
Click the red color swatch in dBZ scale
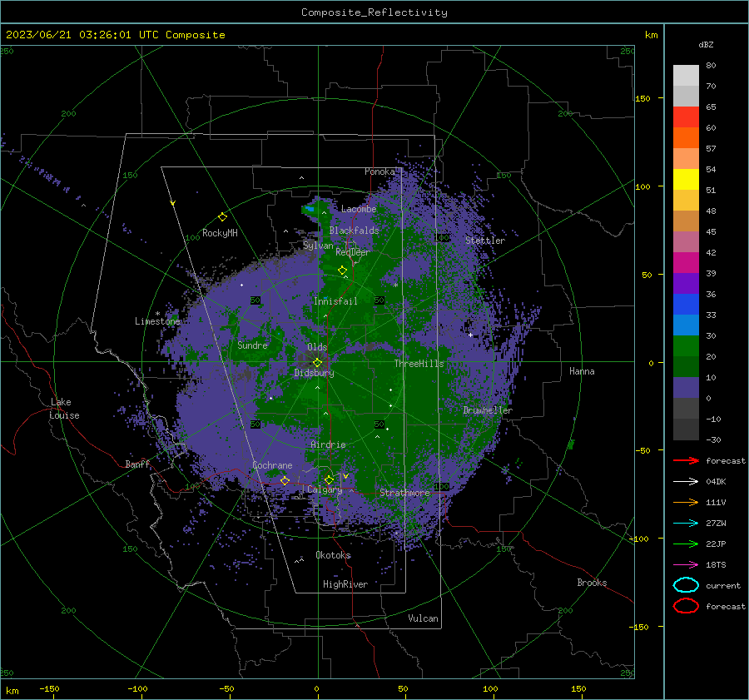pos(686,117)
